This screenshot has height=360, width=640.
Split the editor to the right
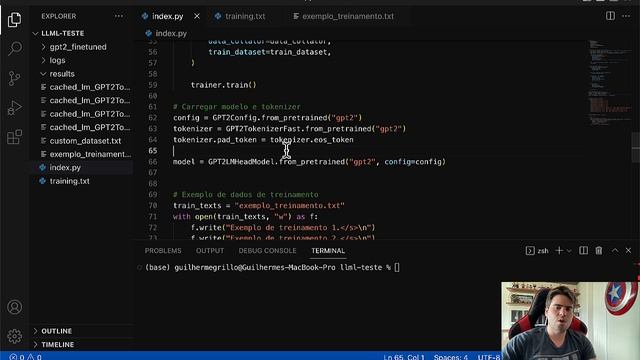(x=610, y=16)
